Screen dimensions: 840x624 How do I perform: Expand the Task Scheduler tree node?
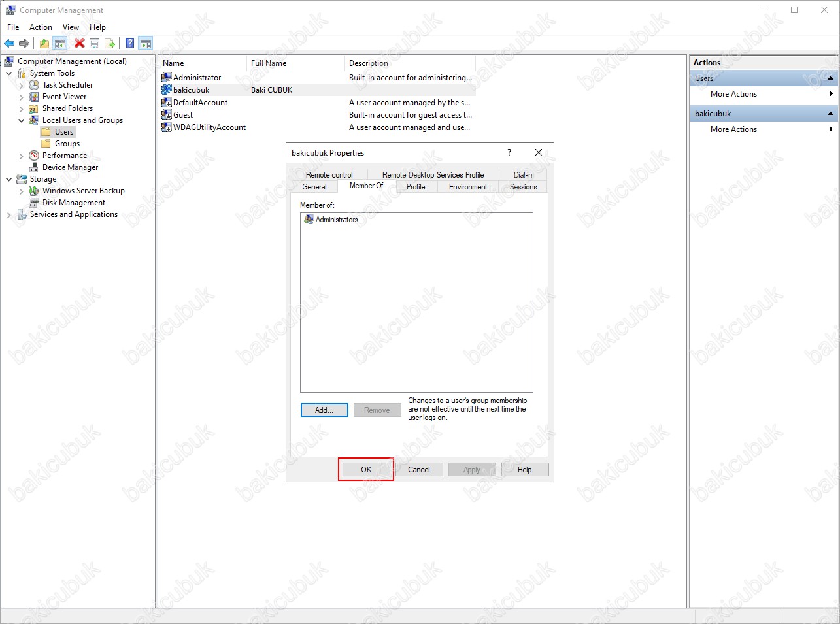point(22,85)
